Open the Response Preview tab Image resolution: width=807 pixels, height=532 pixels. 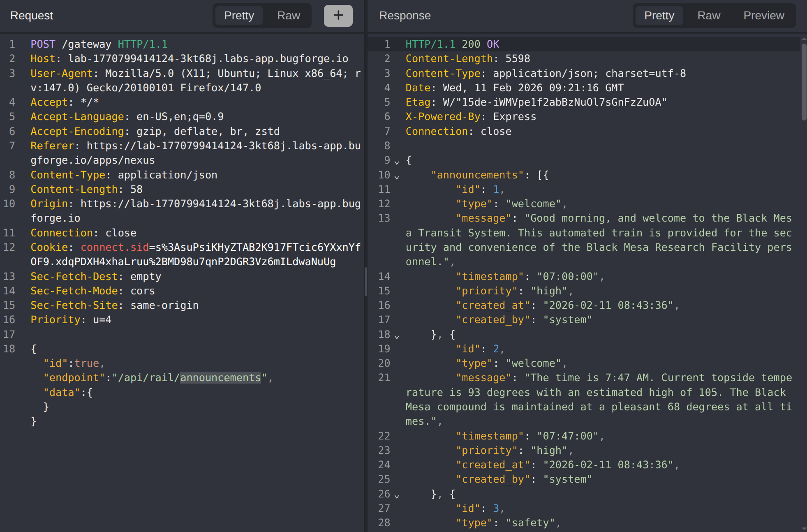[x=763, y=16]
